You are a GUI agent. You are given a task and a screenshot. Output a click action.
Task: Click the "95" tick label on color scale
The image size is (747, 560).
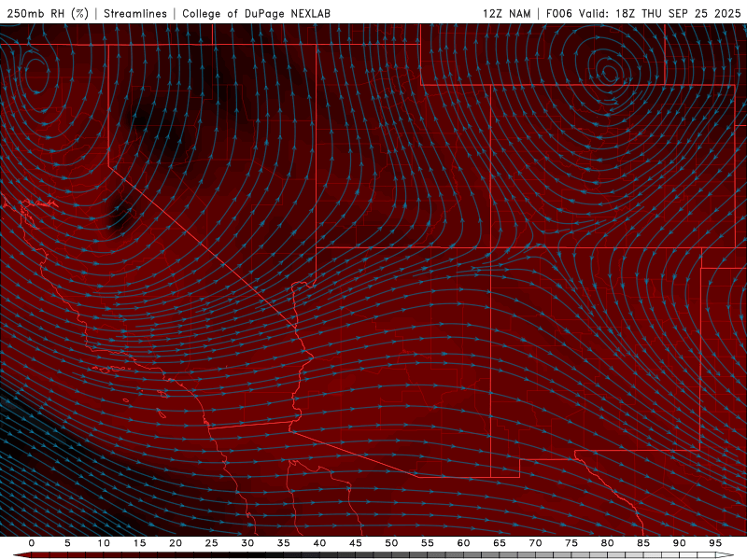715,543
